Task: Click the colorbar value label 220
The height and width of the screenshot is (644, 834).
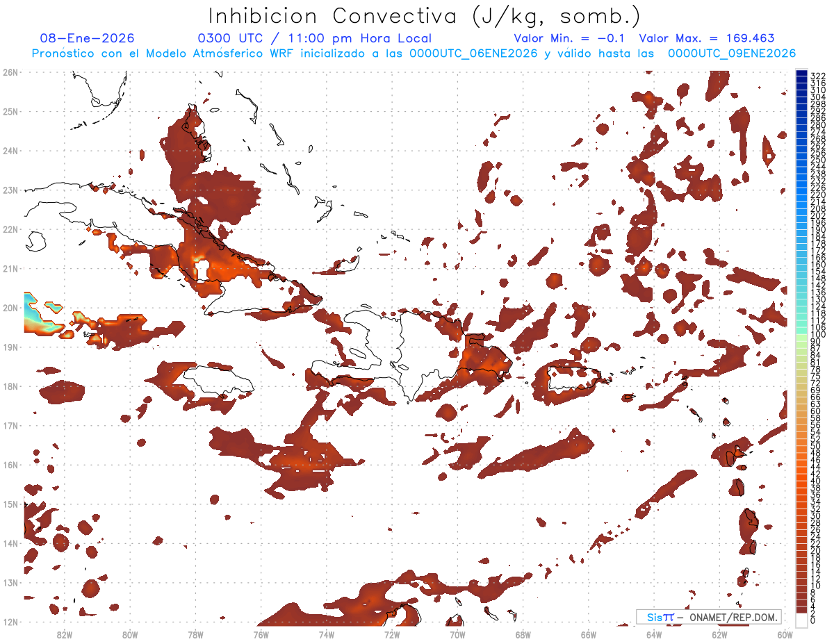Action: tap(818, 195)
